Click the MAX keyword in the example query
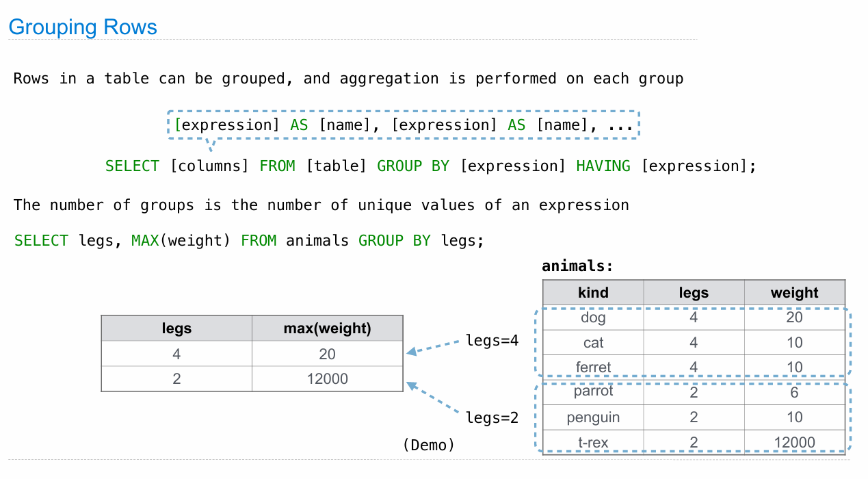The height and width of the screenshot is (479, 868). pos(145,241)
